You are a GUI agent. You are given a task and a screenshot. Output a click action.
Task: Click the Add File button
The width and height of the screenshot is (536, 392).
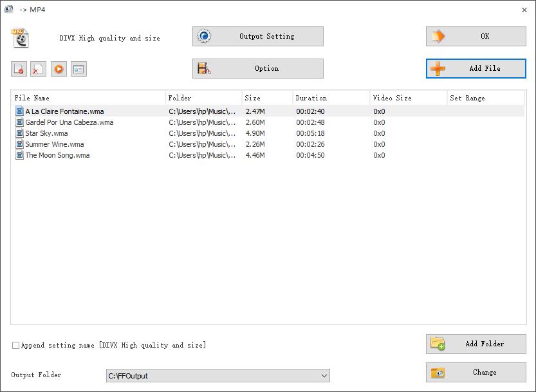click(x=476, y=68)
